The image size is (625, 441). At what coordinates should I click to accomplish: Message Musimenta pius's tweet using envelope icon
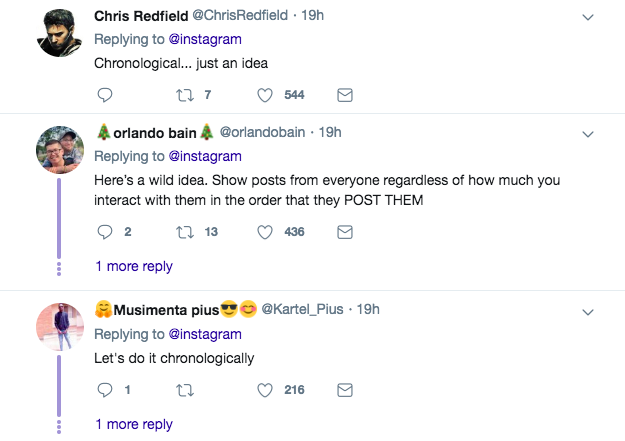tap(344, 389)
